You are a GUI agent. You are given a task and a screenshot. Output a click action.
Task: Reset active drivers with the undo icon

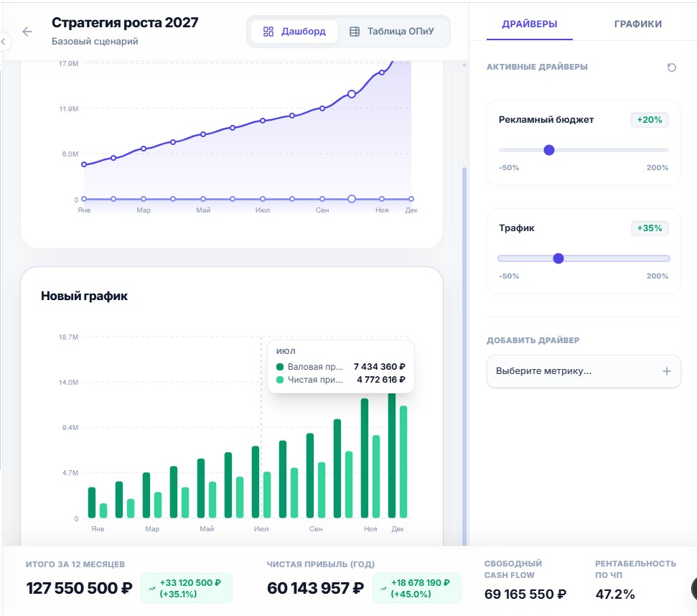(x=672, y=67)
